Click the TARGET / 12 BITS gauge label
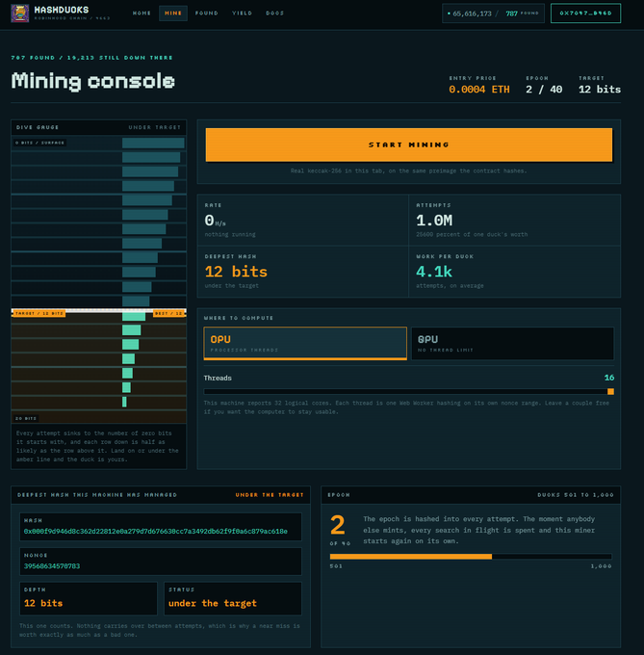 tap(39, 313)
